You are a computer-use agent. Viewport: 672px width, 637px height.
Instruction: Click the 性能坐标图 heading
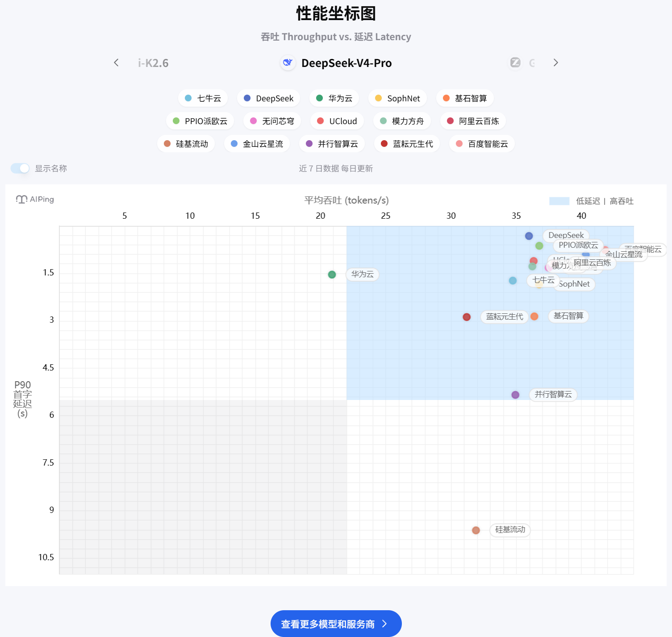coord(336,13)
